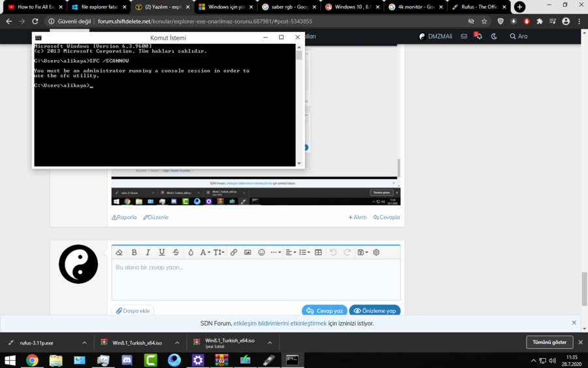Toggle dark mode moon icon
The width and height of the screenshot is (588, 368).
pos(495,37)
